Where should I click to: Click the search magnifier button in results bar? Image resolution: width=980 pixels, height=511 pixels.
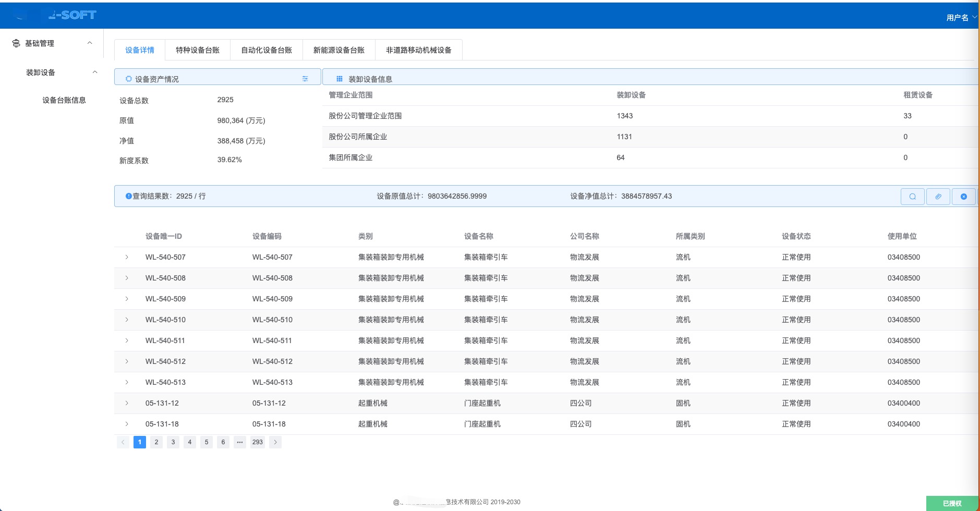pos(912,197)
